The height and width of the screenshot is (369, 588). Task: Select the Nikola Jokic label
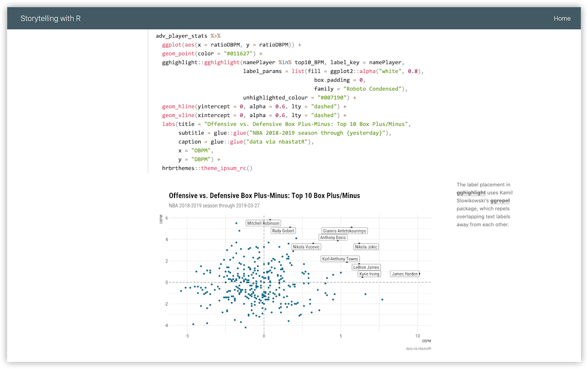pos(366,247)
